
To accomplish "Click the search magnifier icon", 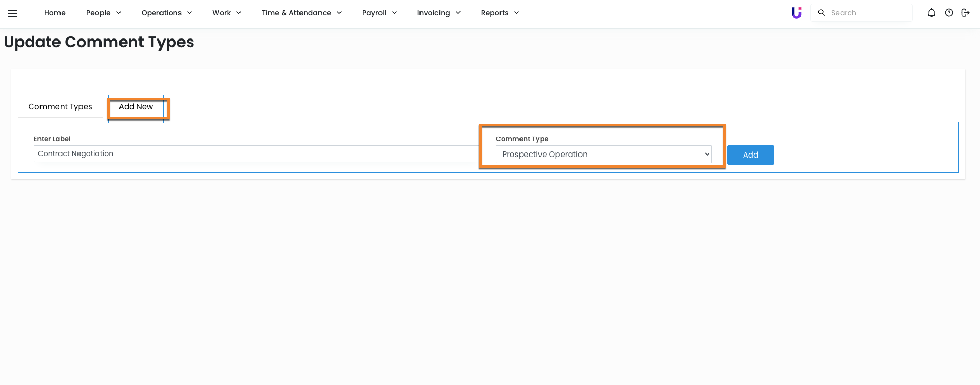I will point(822,13).
